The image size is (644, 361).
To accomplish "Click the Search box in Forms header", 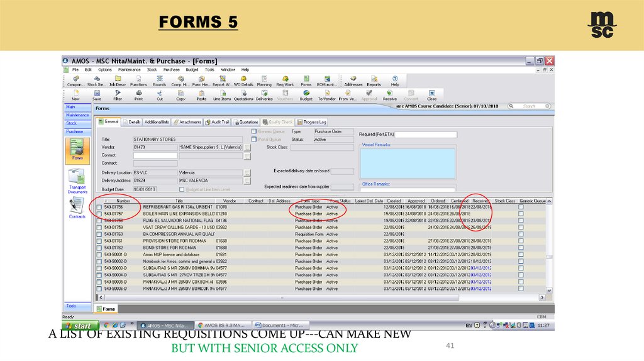I will 530,106.
